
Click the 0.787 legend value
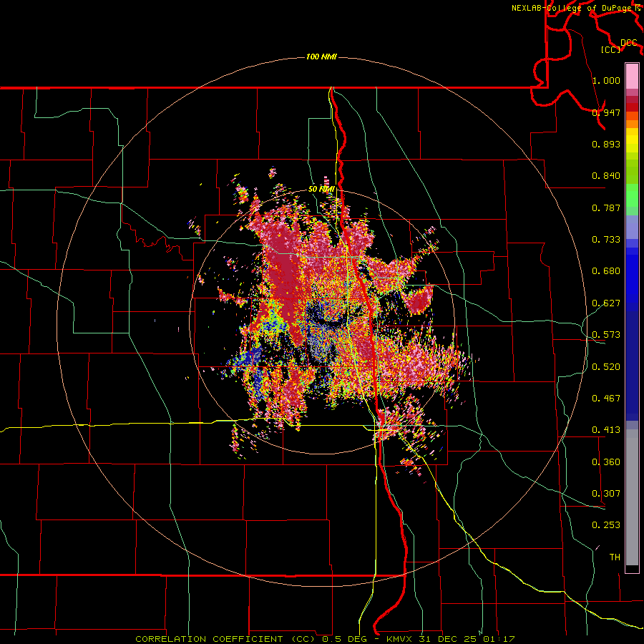(606, 208)
